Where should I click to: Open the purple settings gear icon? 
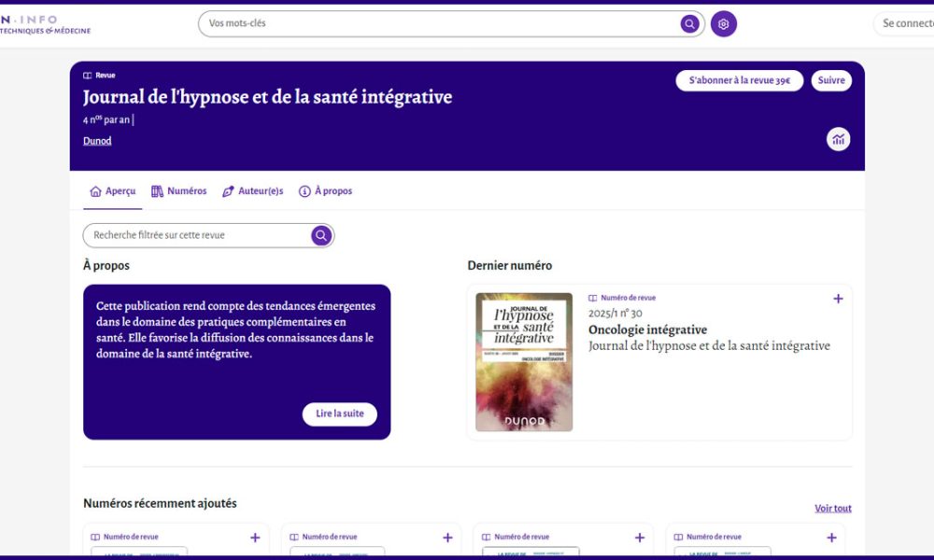tap(724, 23)
